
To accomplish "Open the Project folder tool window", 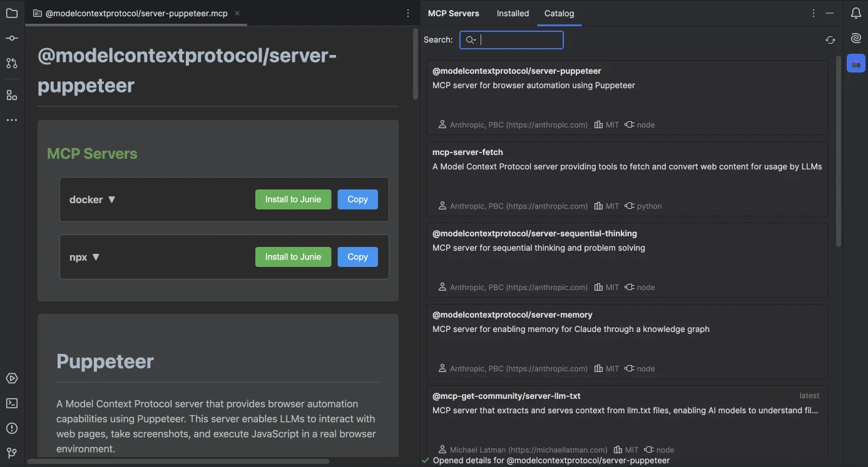I will 12,13.
